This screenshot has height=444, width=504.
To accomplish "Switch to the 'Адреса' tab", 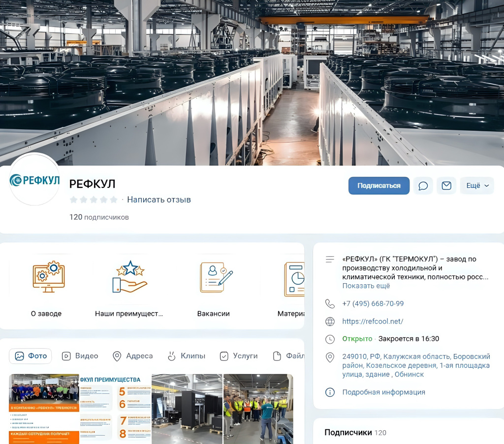I will pyautogui.click(x=133, y=356).
